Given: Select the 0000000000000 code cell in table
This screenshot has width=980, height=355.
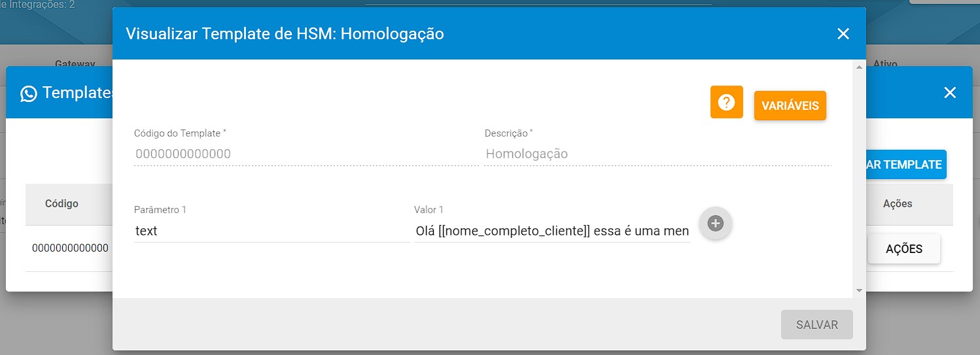Looking at the screenshot, I should click(71, 248).
